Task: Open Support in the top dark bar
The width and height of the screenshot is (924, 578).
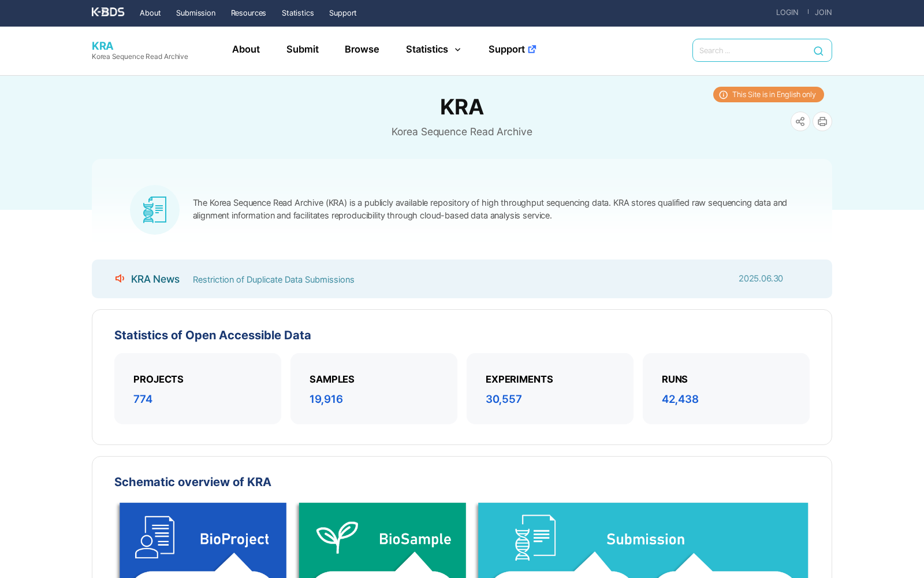Action: (343, 13)
